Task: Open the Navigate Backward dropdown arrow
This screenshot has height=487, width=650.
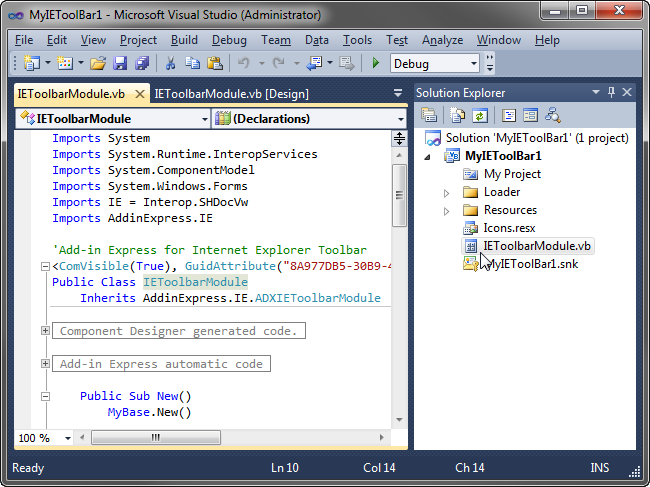Action: [x=330, y=63]
